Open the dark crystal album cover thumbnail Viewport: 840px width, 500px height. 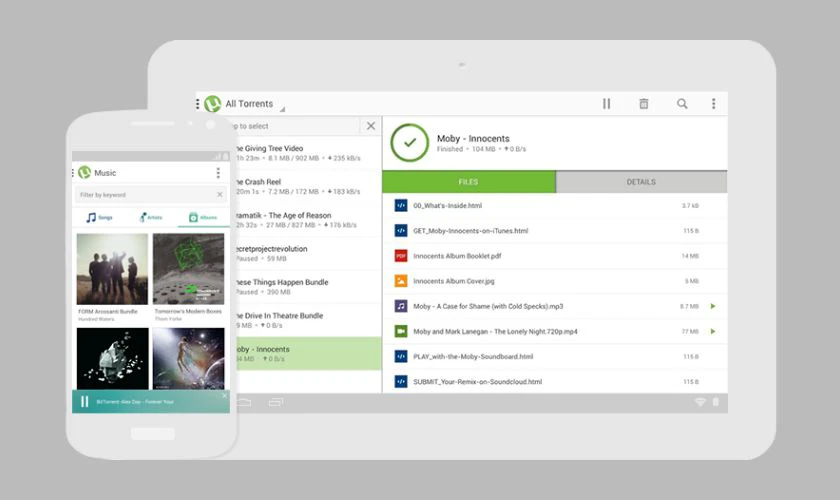[x=112, y=359]
